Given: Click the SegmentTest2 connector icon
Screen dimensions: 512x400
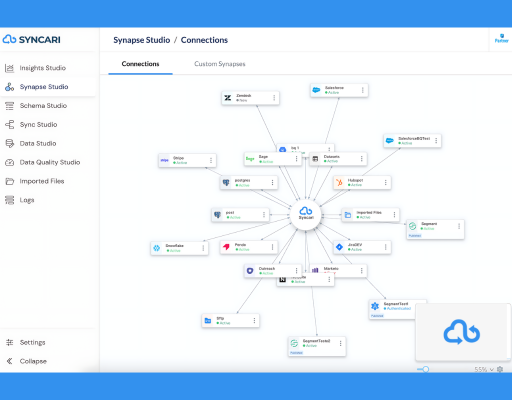Looking at the screenshot, I should [x=294, y=343].
